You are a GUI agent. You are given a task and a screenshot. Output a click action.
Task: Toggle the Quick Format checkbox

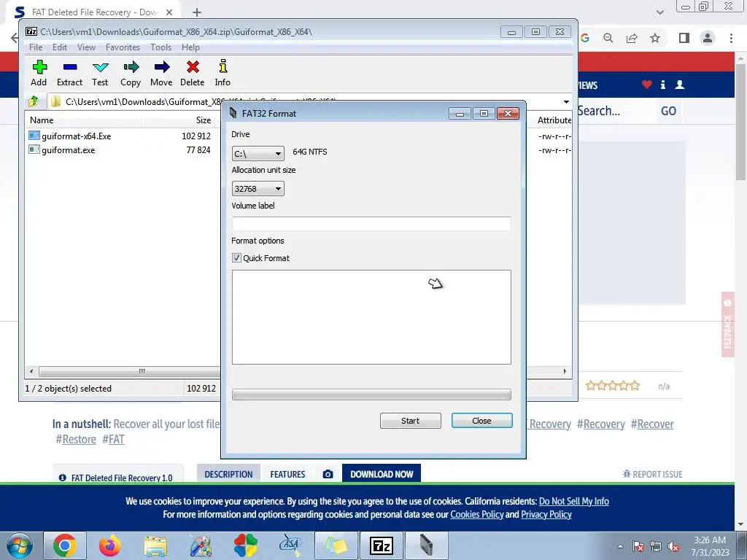click(x=236, y=257)
